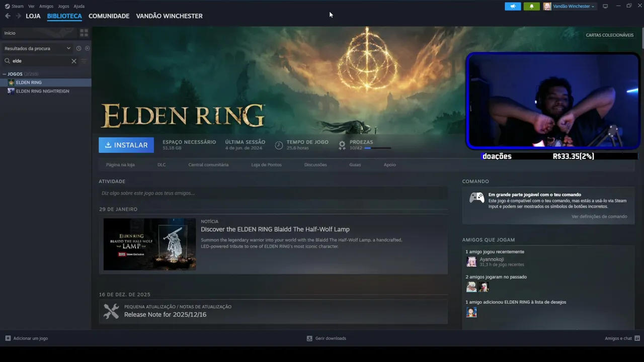Click the blue INSTALAR button
Screen dimensions: 644x362
click(126, 145)
